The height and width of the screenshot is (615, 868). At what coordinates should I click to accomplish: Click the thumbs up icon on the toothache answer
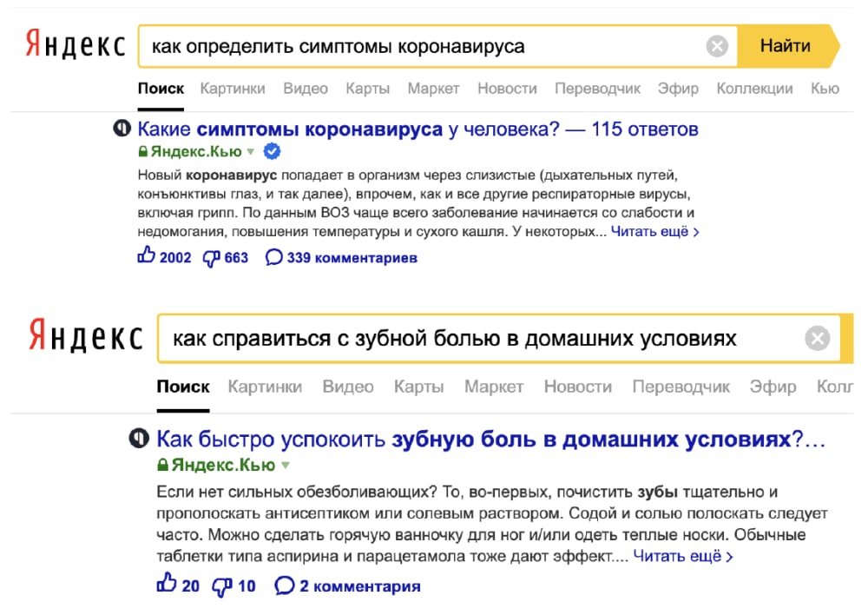click(x=166, y=585)
